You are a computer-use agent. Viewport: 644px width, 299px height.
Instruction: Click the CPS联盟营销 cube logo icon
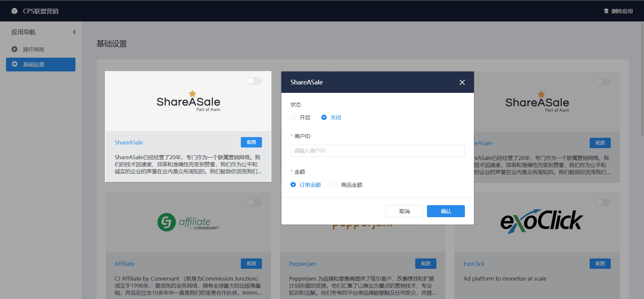click(14, 11)
